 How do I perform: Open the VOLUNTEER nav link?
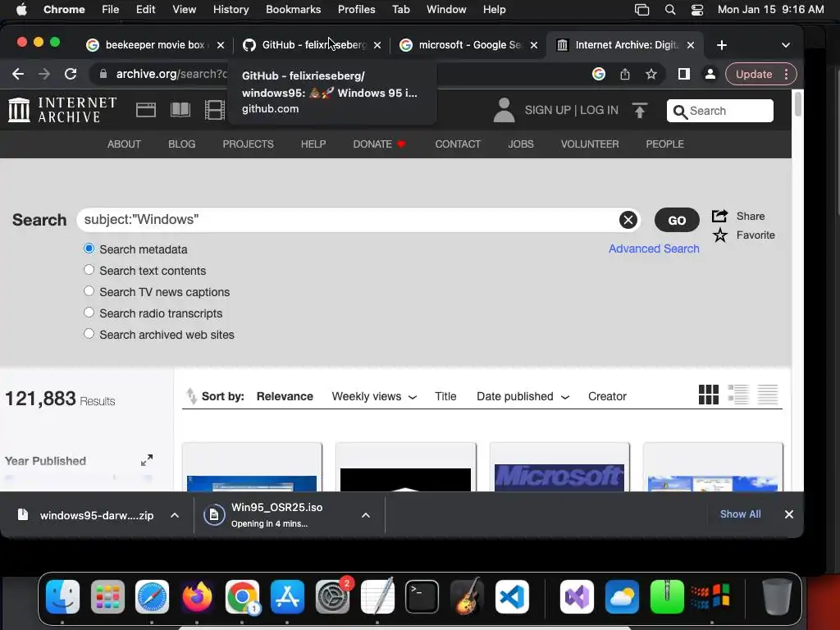(x=589, y=144)
